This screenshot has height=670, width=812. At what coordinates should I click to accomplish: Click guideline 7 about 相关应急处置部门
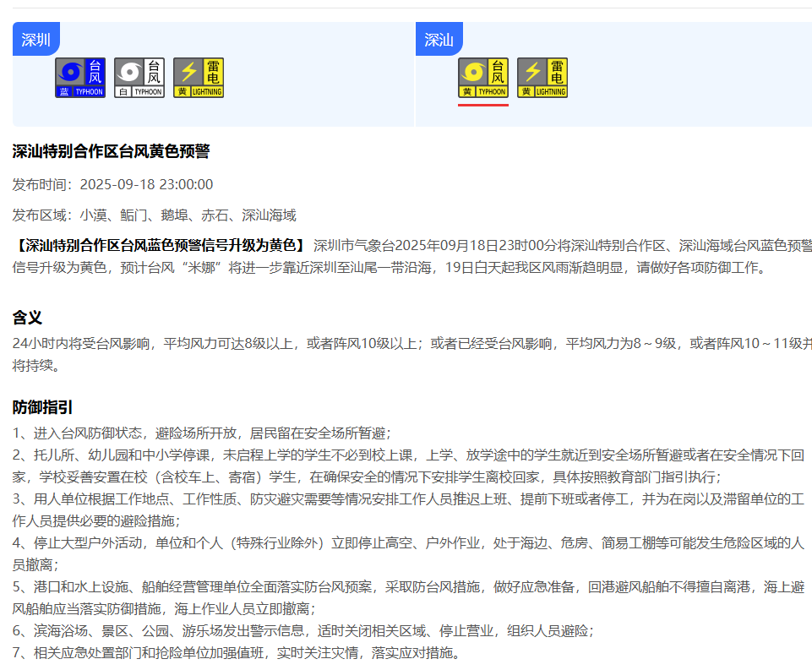pos(237,653)
